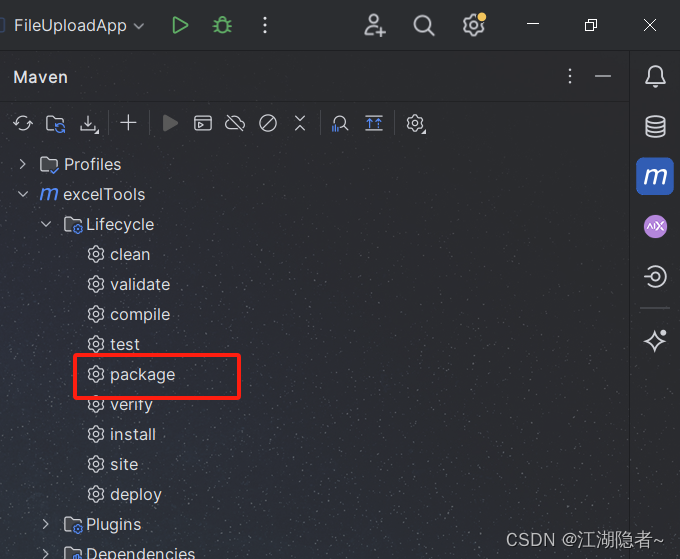Minimize the IDE window
The width and height of the screenshot is (680, 559).
point(533,24)
